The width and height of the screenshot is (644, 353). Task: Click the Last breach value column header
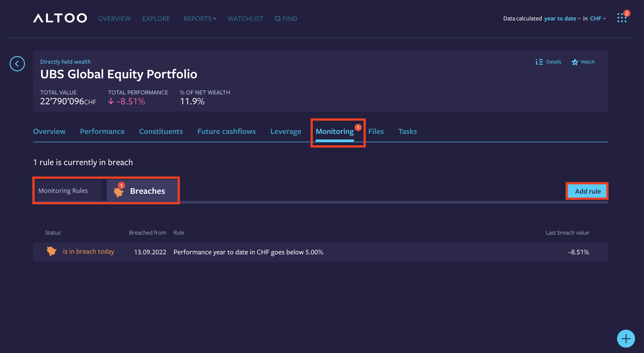click(x=567, y=232)
